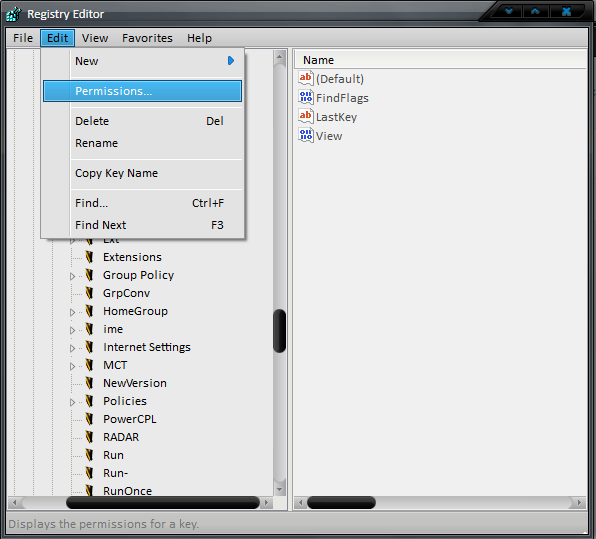Click tree pane scroll right arrow
596x539 pixels.
(266, 503)
